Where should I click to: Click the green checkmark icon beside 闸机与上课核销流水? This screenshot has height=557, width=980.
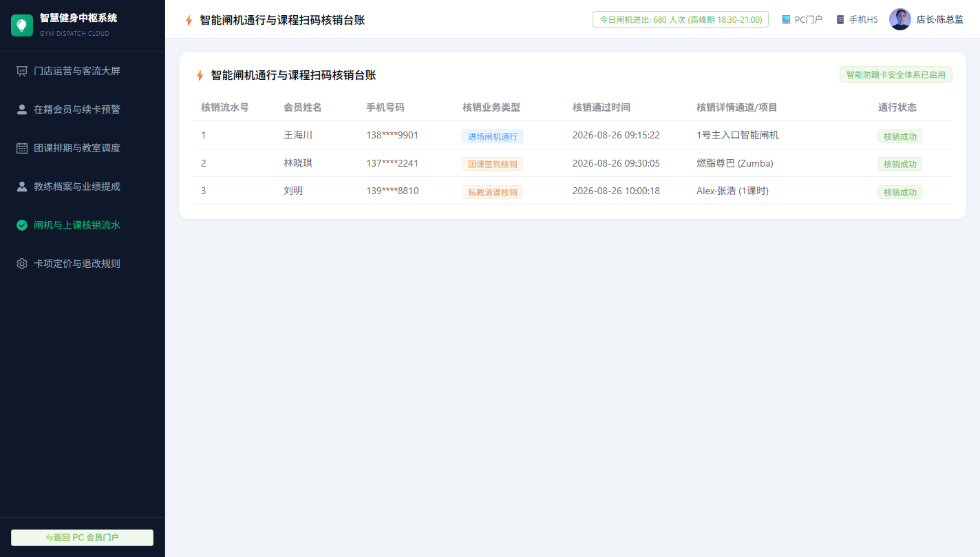click(x=22, y=225)
